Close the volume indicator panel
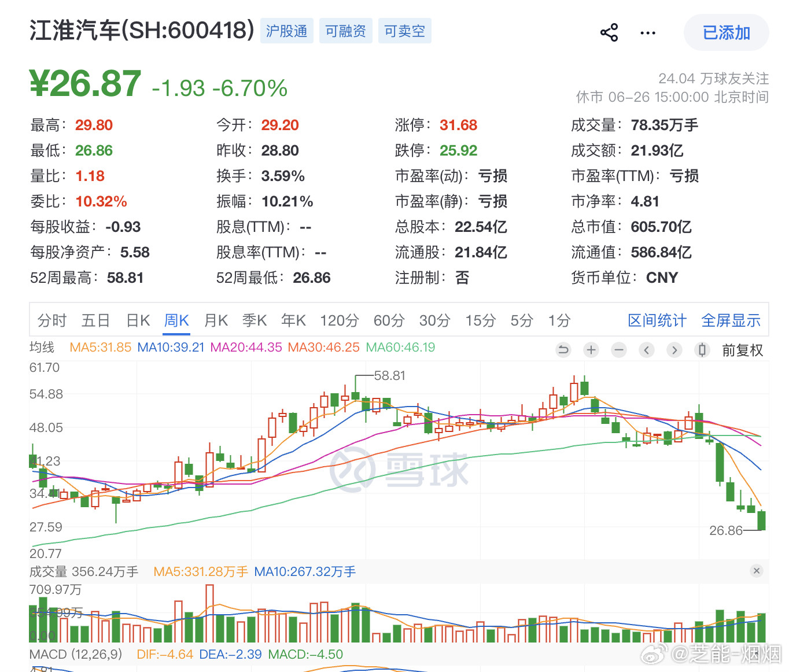This screenshot has width=789, height=672. [757, 571]
